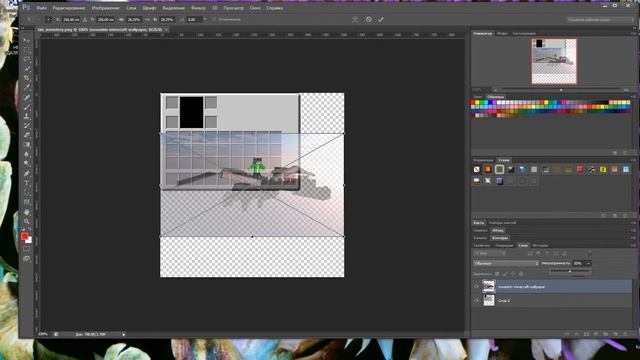Set reference point location in options bar
This screenshot has height=360, width=640.
[49, 19]
